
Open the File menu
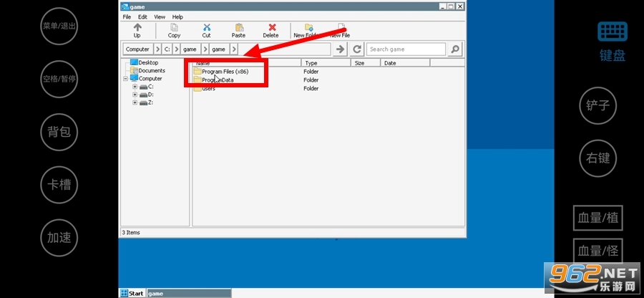pyautogui.click(x=127, y=17)
